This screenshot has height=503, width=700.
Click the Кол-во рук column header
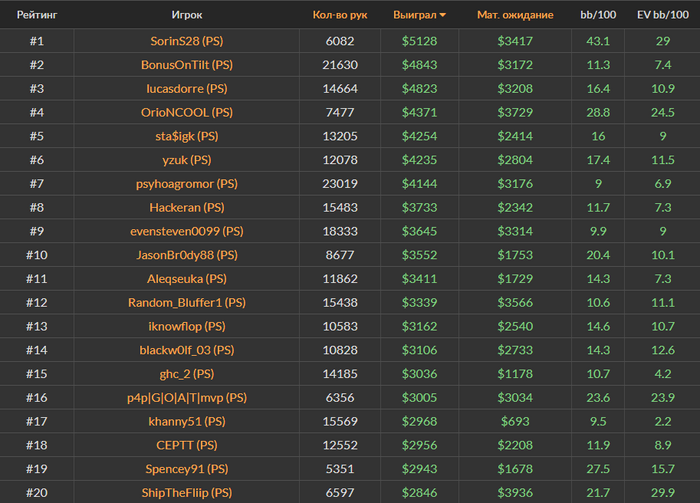click(x=340, y=16)
